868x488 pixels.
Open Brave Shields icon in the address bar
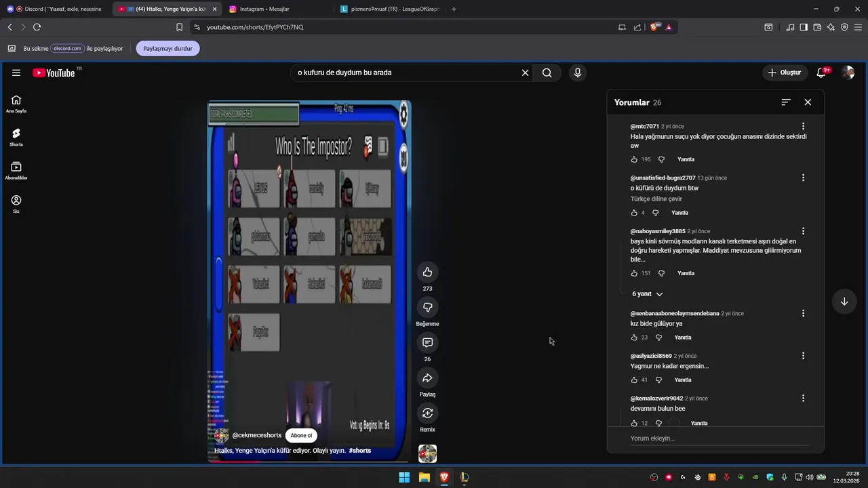pos(654,27)
